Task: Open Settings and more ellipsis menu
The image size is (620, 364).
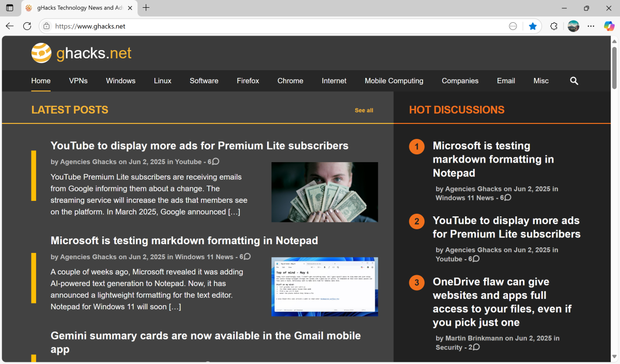Action: [591, 26]
